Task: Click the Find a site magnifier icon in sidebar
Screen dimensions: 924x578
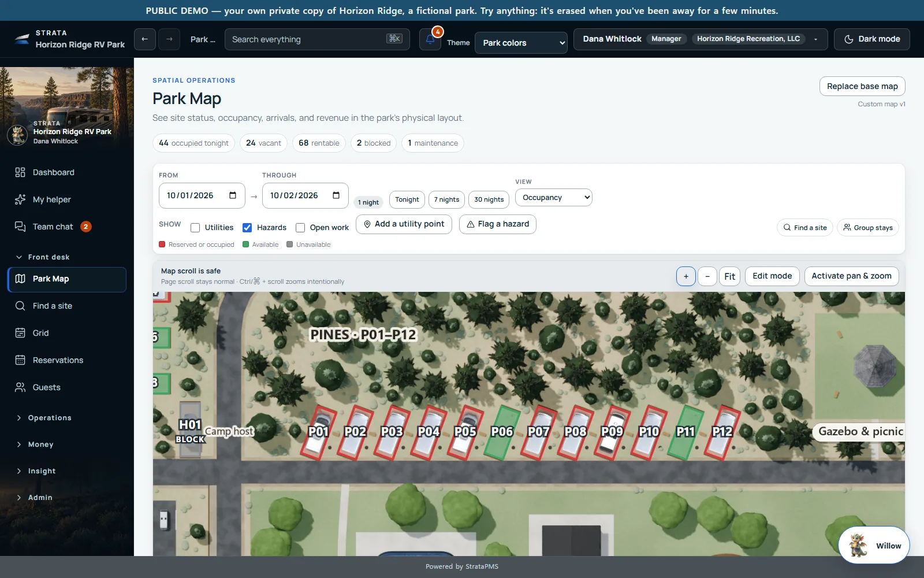Action: (x=20, y=306)
